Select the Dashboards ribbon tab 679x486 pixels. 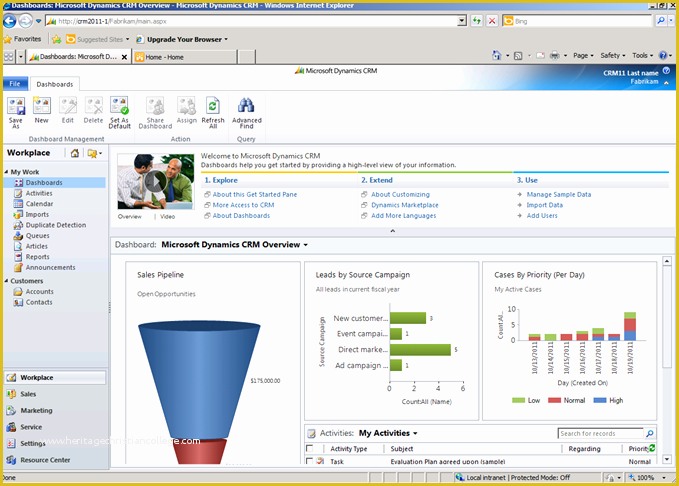pos(55,84)
